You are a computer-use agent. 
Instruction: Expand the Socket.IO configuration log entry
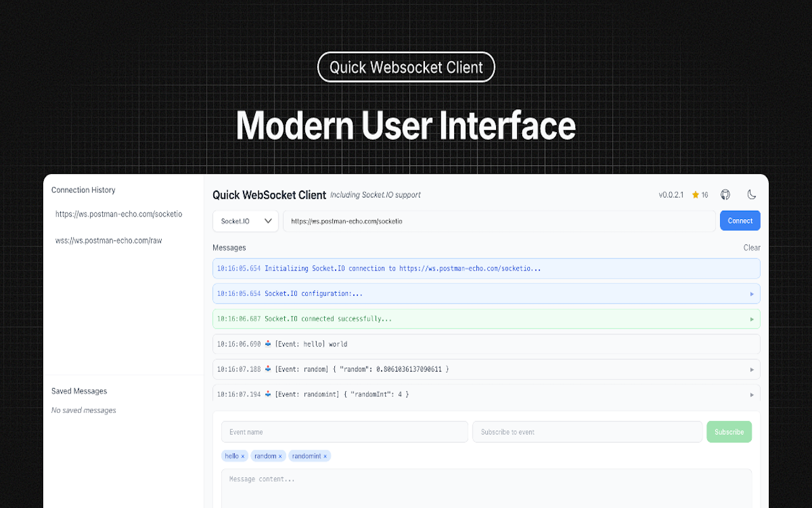click(x=752, y=293)
